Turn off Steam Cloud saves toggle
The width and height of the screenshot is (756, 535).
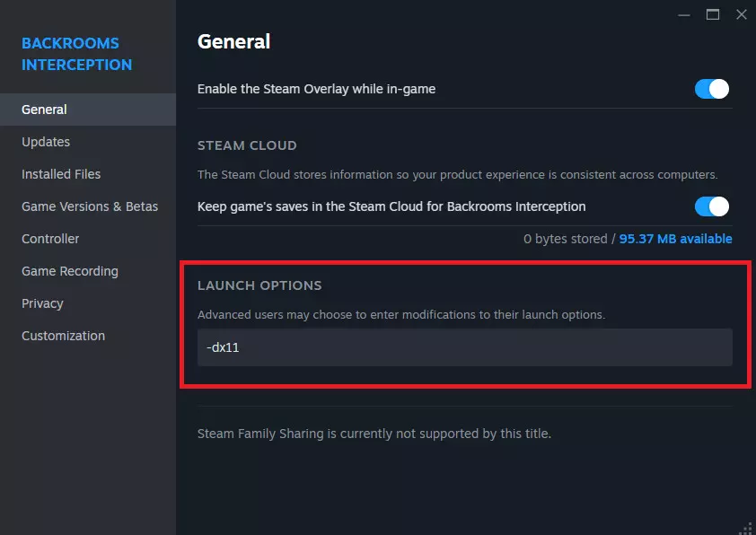point(711,206)
